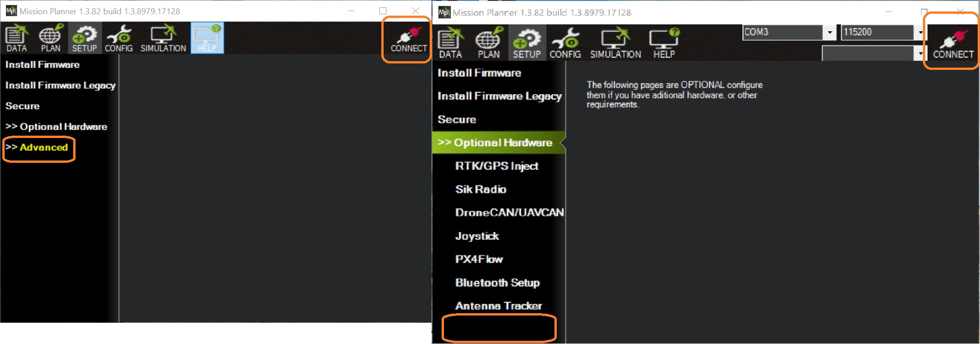Open COM3 port dropdown arrow
This screenshot has height=344, width=980.
(829, 32)
